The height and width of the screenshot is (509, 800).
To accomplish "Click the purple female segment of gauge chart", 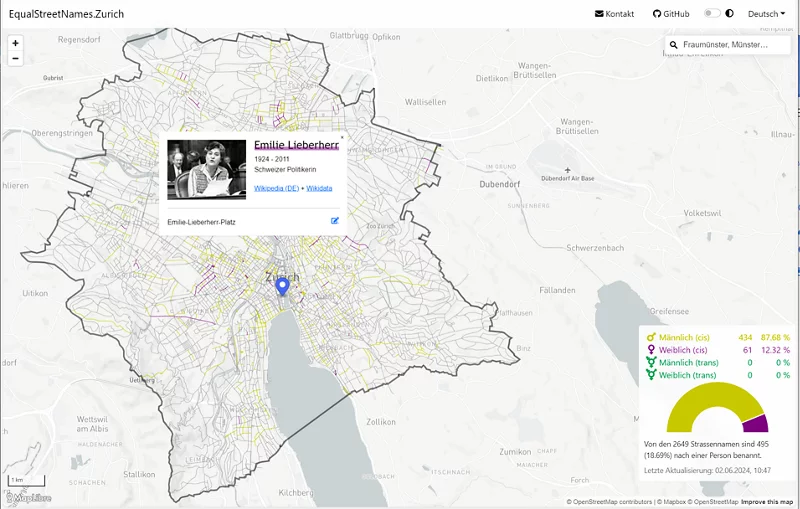I will tap(757, 424).
